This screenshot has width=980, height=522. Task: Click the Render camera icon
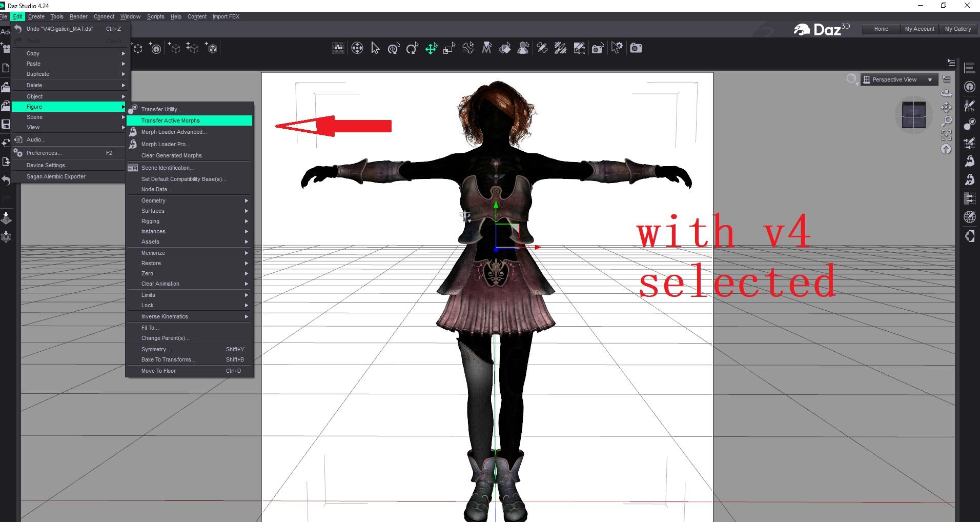tap(636, 48)
